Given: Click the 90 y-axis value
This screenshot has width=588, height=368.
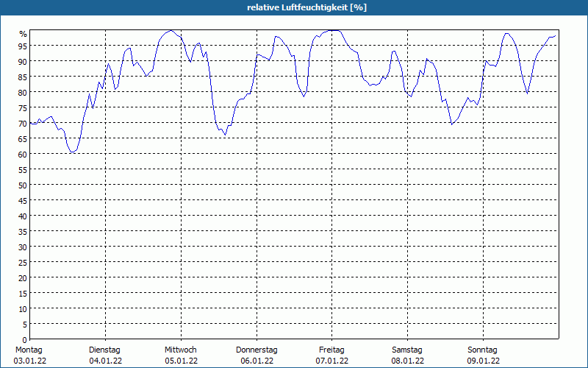Looking at the screenshot, I should (23, 62).
